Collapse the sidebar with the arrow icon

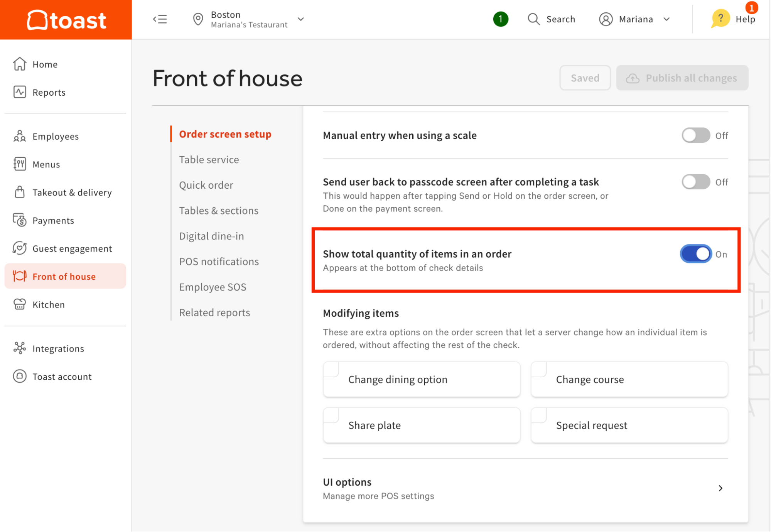point(160,19)
